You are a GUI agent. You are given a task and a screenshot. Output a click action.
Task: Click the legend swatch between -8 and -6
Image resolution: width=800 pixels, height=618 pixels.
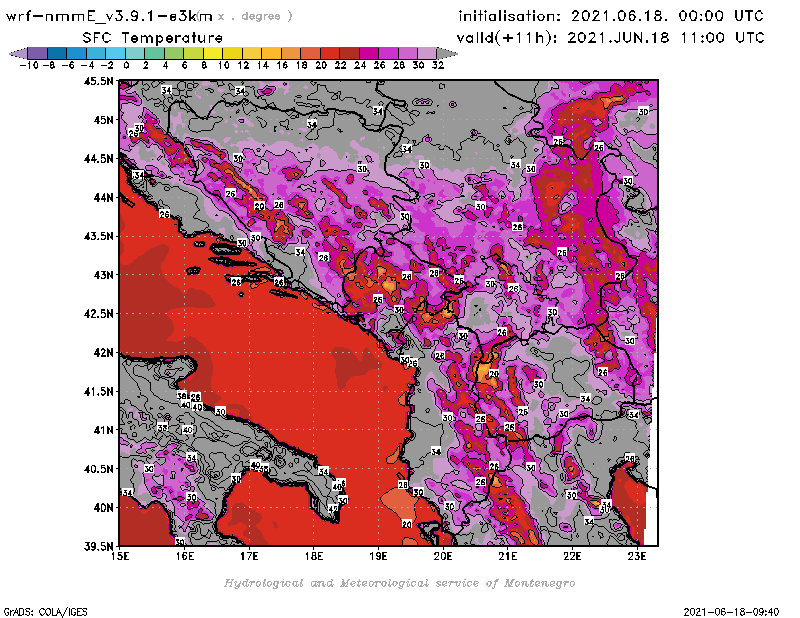click(57, 53)
